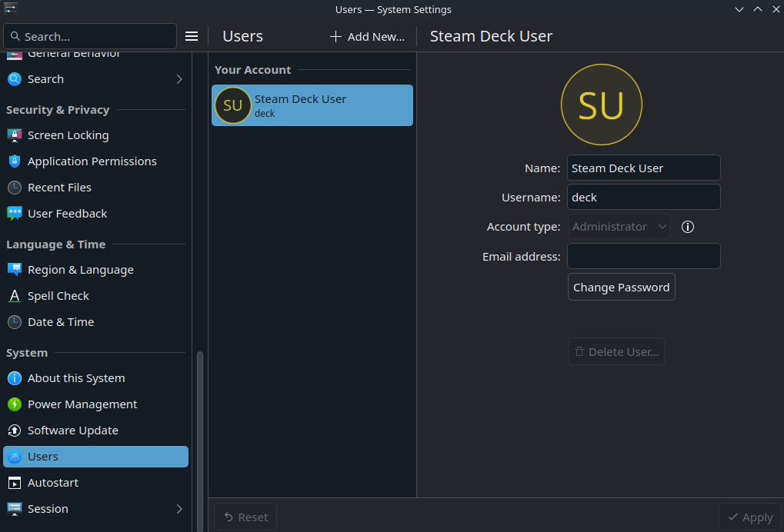Select the Steam Deck User account entry

point(312,105)
